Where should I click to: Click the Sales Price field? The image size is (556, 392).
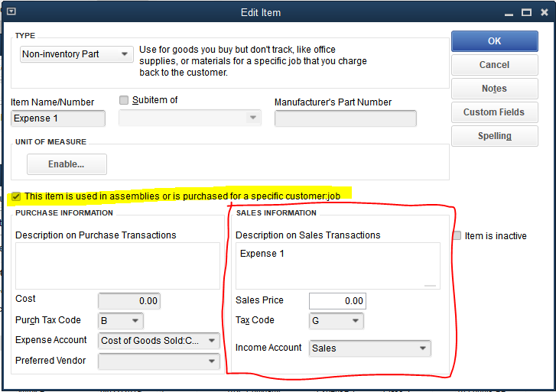pos(337,301)
